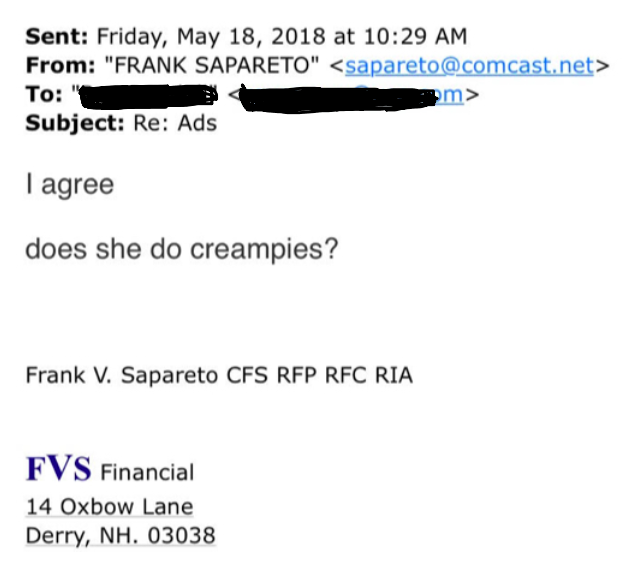The image size is (637, 573).
Task: Click the bold To: header label
Action: 44,94
